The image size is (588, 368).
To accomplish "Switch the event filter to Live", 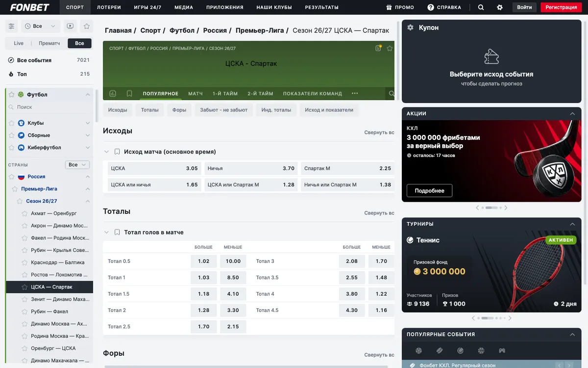I will (x=19, y=43).
